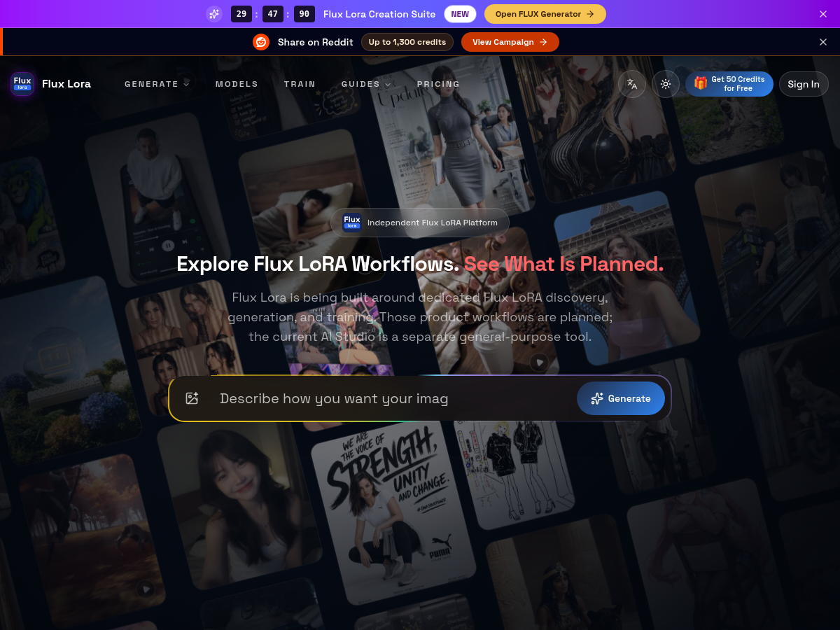Dismiss the Share on Reddit banner

[823, 42]
